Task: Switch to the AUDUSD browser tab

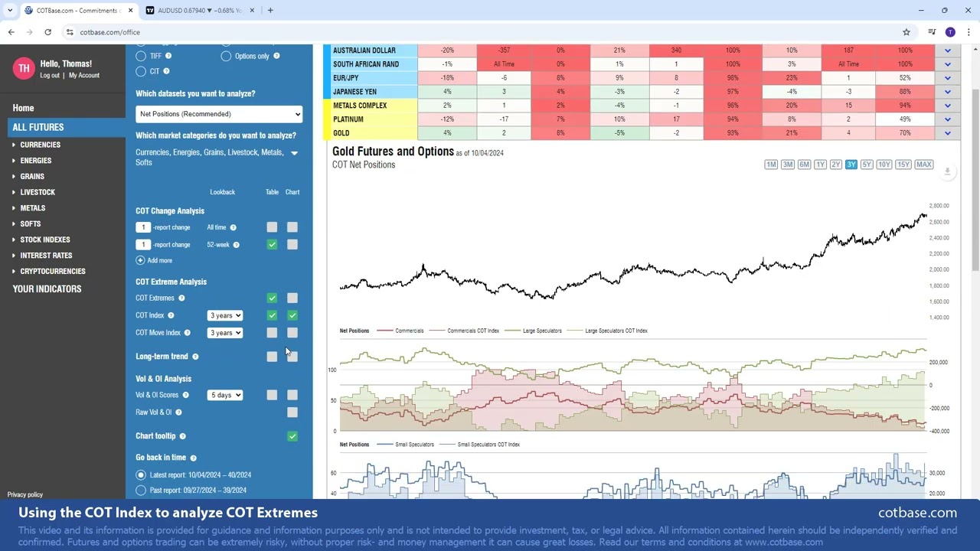Action: (199, 10)
